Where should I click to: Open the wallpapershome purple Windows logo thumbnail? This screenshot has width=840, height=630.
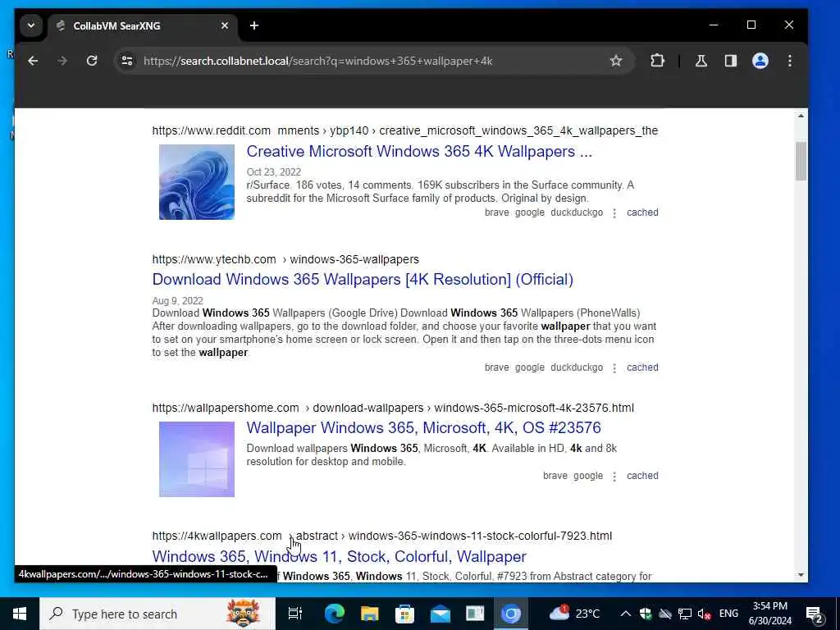pyautogui.click(x=197, y=459)
